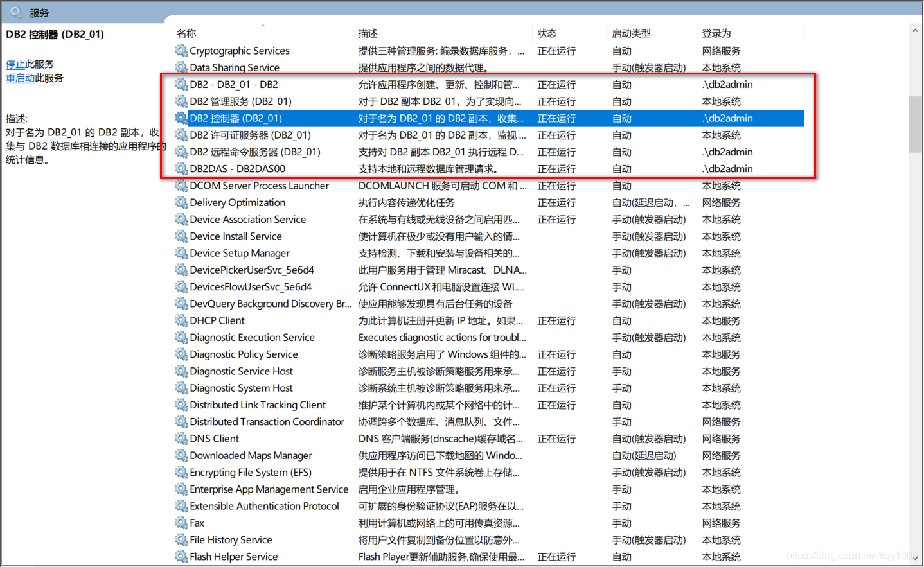
Task: Click 正在运行 status of Flash Helper Service
Action: click(556, 557)
